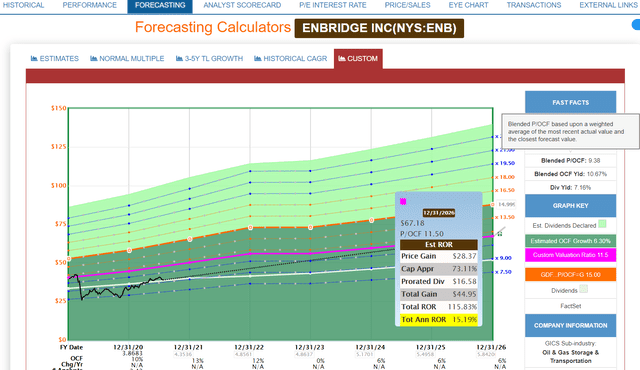This screenshot has height=370, width=640.
Task: Click the ENBRIDGE INC(NYS:ENB) ticker badge
Action: tap(379, 28)
